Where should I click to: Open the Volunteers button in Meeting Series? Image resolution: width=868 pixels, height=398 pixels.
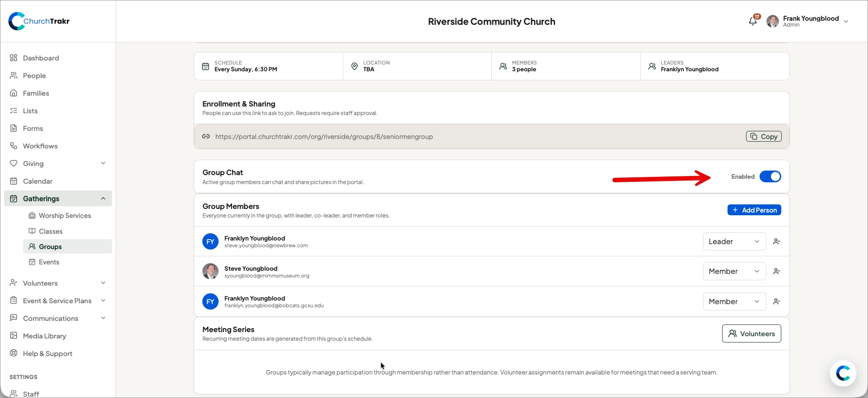pos(751,334)
